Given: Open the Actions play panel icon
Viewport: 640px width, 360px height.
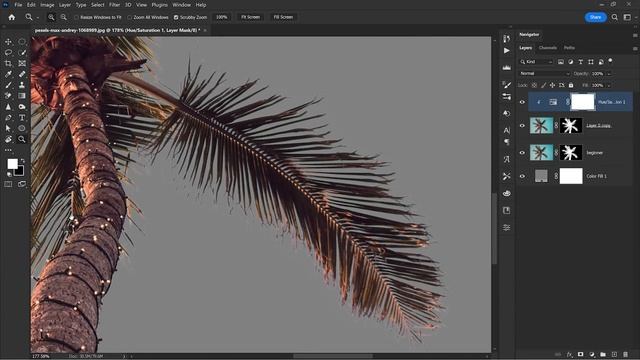Looking at the screenshot, I should tap(507, 51).
